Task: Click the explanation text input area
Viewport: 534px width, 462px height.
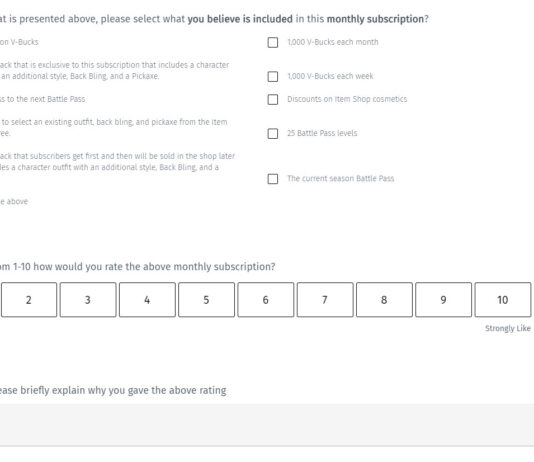Action: pyautogui.click(x=267, y=425)
